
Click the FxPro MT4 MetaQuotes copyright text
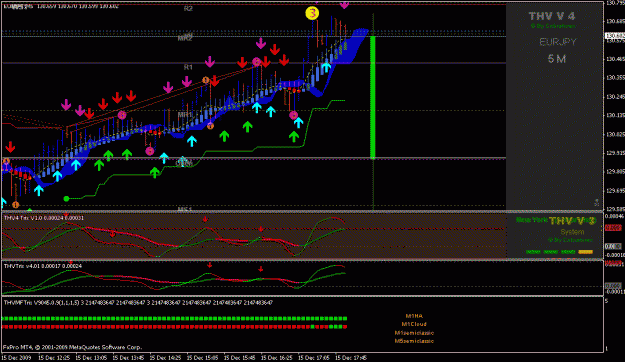tap(73, 347)
